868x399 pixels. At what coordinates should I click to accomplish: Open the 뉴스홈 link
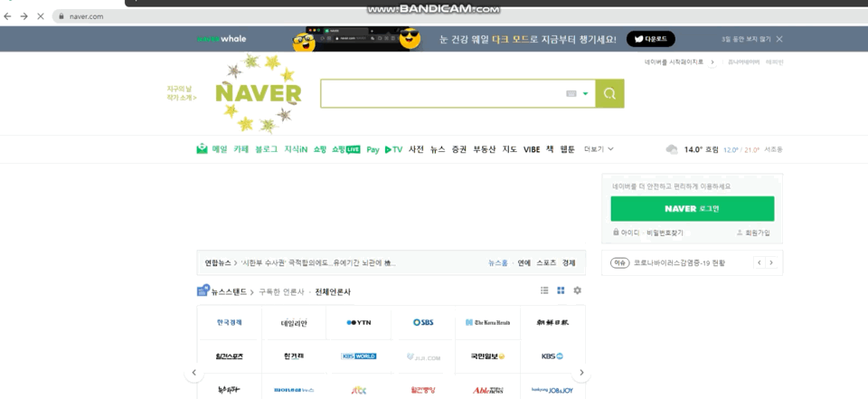(497, 263)
